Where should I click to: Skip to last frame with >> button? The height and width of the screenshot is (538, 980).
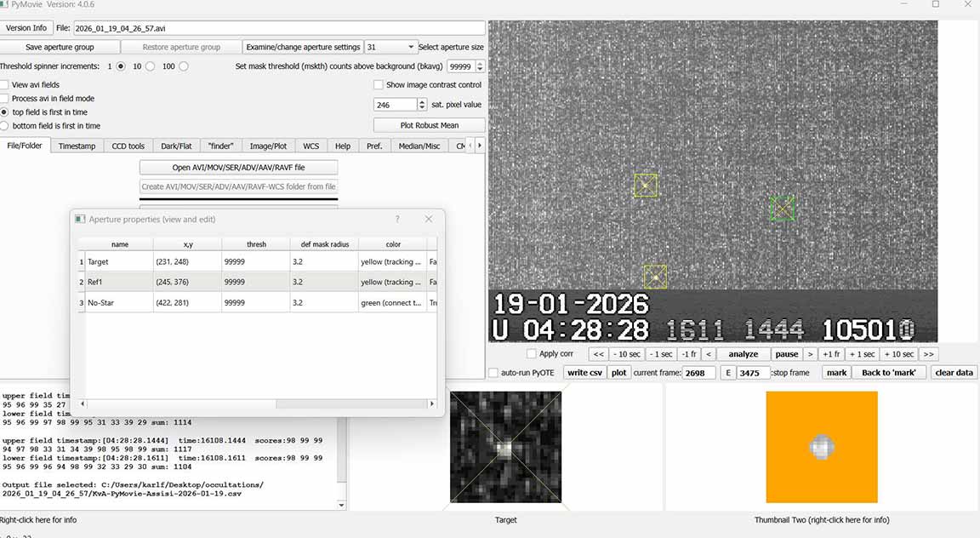pyautogui.click(x=928, y=354)
